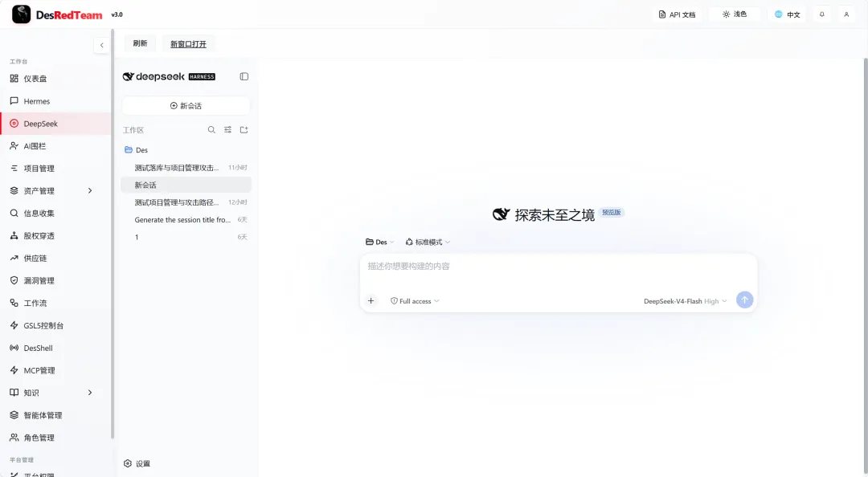Open the user profile icon
This screenshot has height=477, width=868.
point(846,14)
